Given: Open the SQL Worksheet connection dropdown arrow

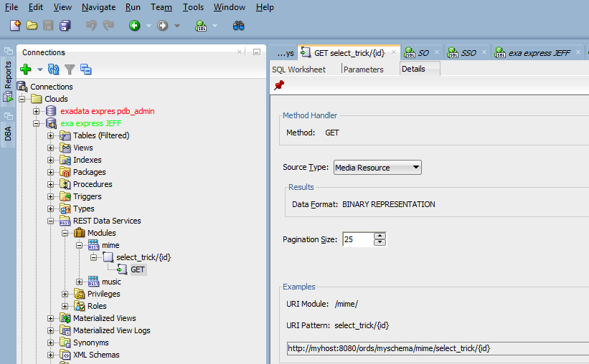Looking at the screenshot, I should click(x=215, y=26).
